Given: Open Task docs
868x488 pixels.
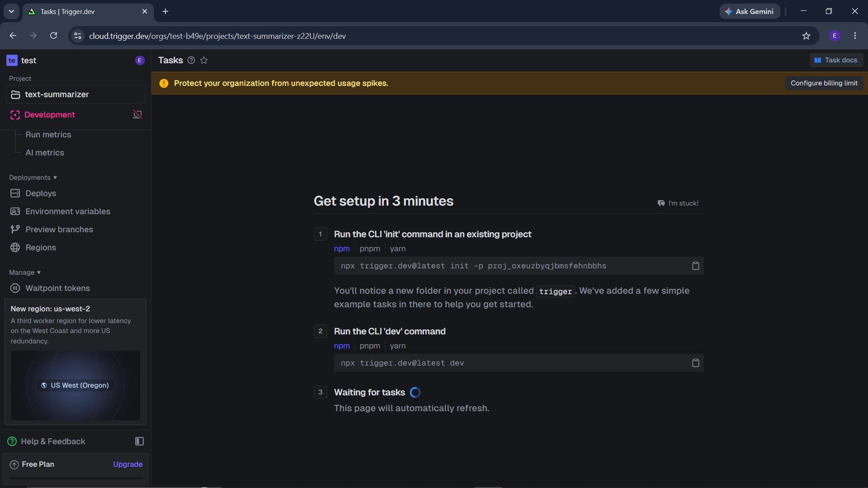Looking at the screenshot, I should (x=836, y=60).
